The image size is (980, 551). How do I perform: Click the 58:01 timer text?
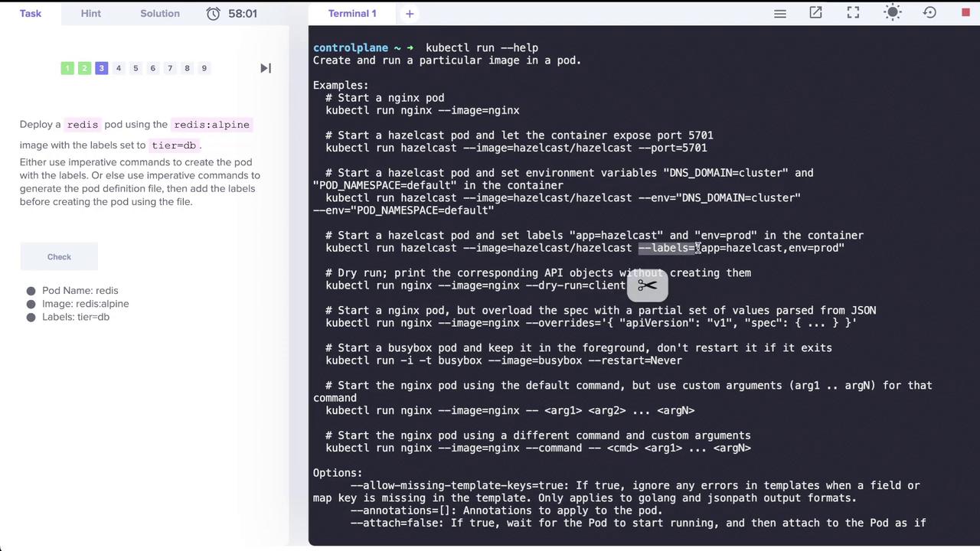pyautogui.click(x=242, y=14)
